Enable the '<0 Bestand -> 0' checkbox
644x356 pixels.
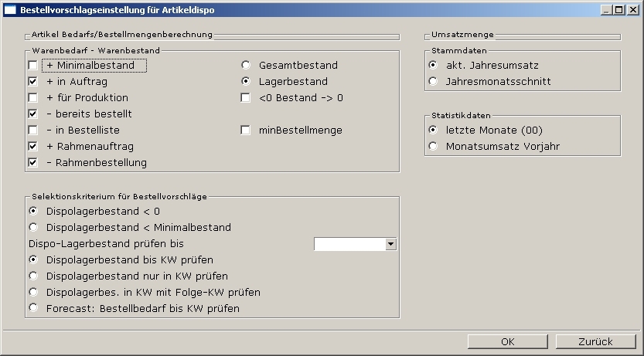click(246, 98)
